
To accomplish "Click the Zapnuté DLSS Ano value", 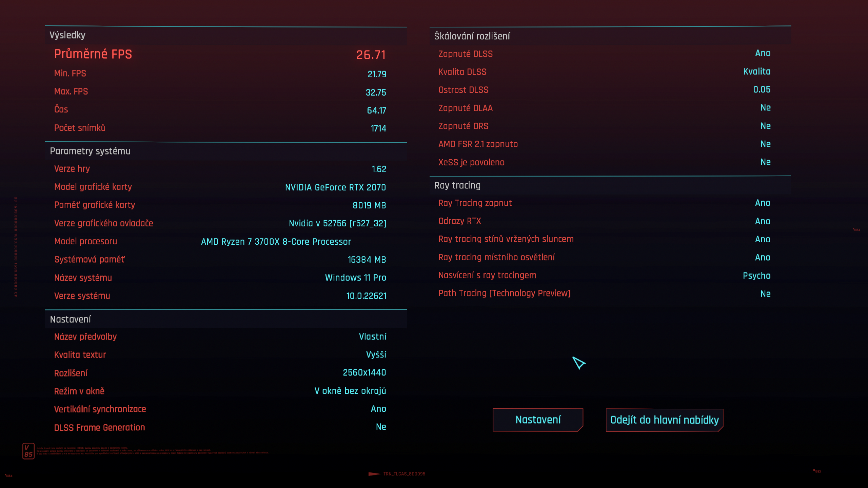I will 763,53.
